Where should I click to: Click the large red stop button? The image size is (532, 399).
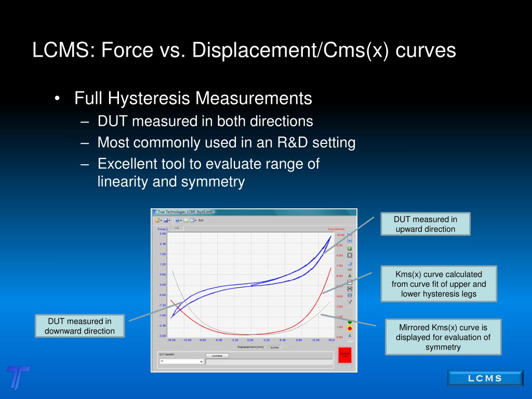(x=345, y=355)
